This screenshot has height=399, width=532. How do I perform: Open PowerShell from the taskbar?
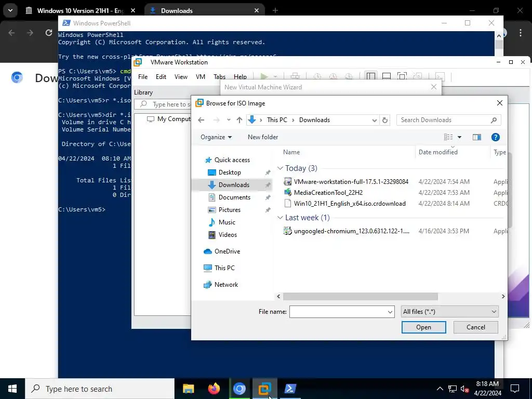(x=290, y=389)
